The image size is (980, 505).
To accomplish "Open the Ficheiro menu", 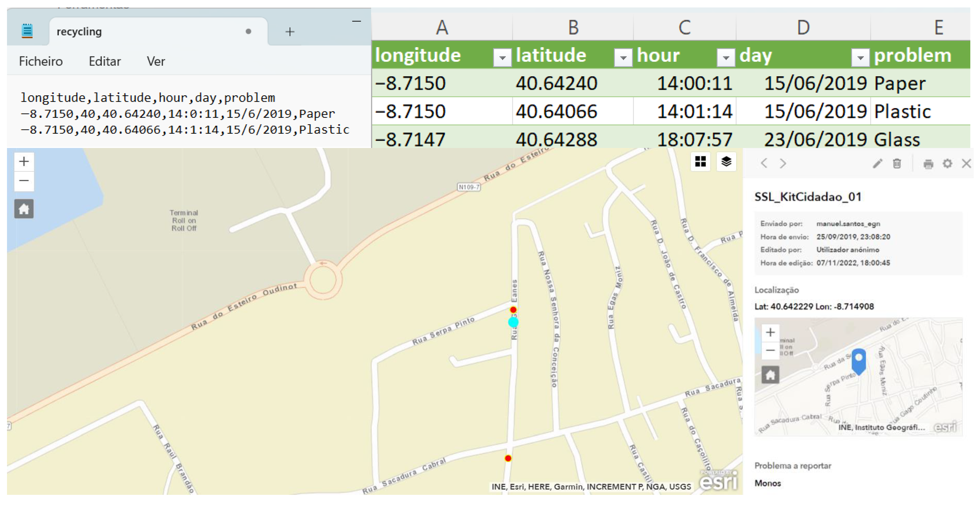I will [x=41, y=61].
